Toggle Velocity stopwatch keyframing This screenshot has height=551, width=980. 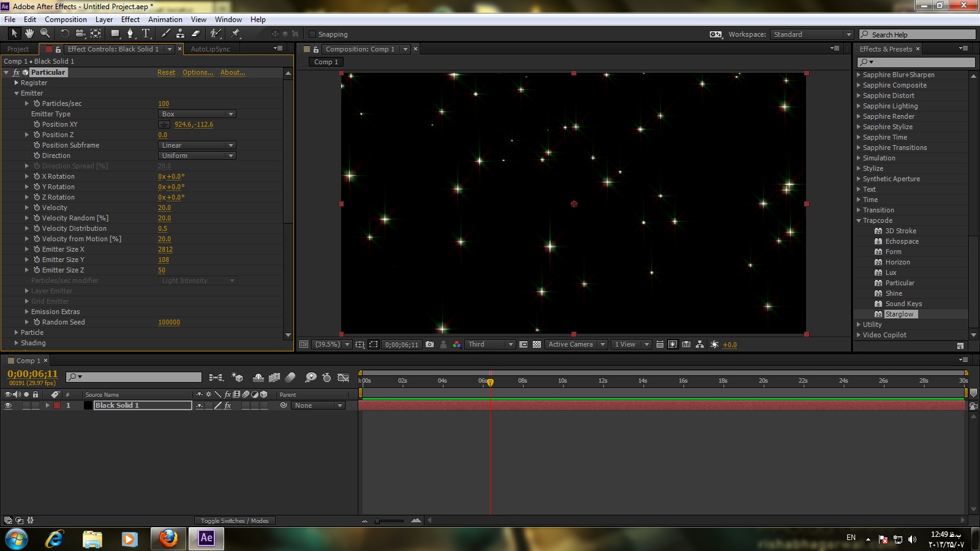pyautogui.click(x=37, y=208)
